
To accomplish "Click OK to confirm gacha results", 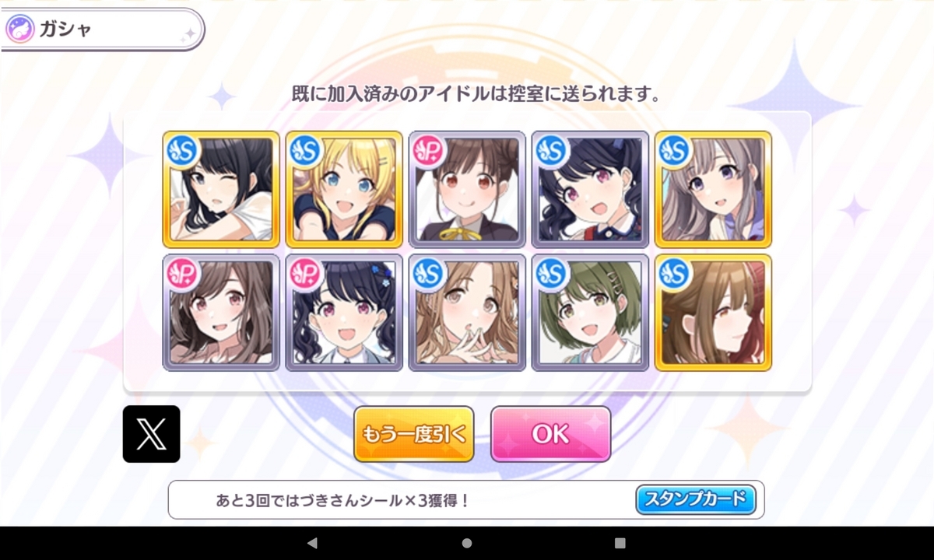I will 550,434.
